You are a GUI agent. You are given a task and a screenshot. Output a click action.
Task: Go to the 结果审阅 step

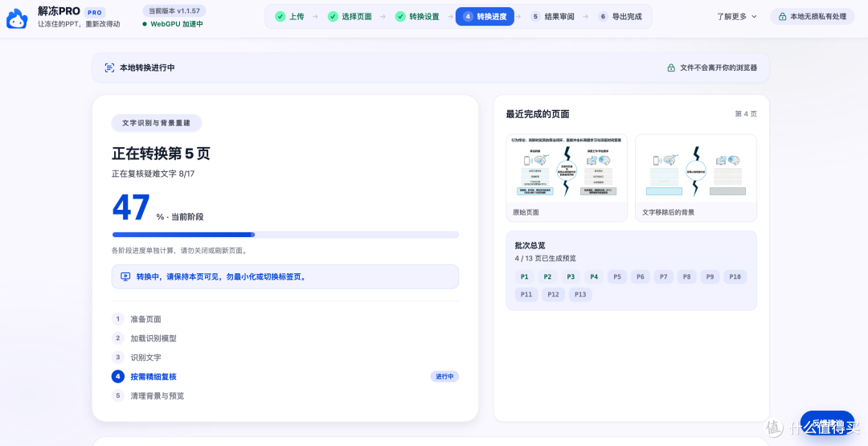click(552, 17)
